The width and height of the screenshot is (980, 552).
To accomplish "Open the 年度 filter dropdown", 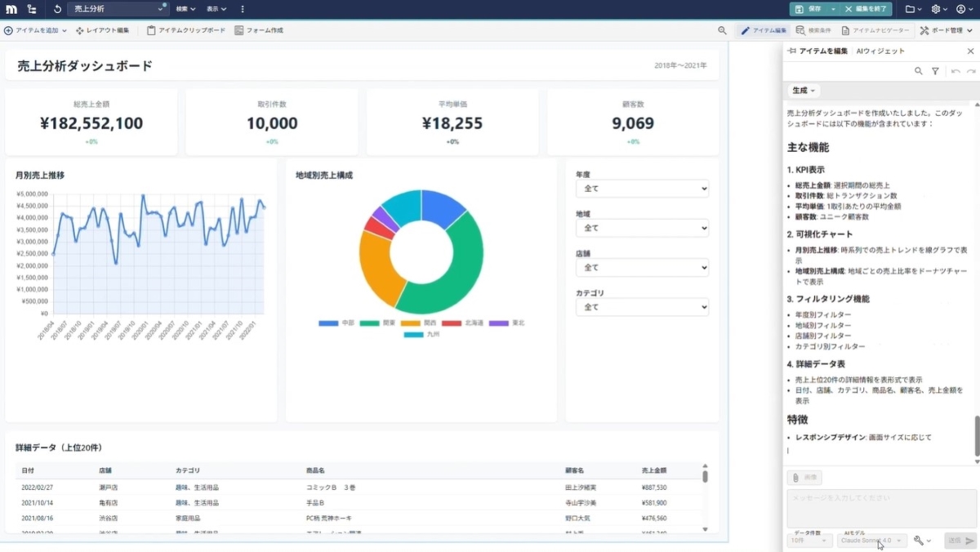I will tap(642, 189).
